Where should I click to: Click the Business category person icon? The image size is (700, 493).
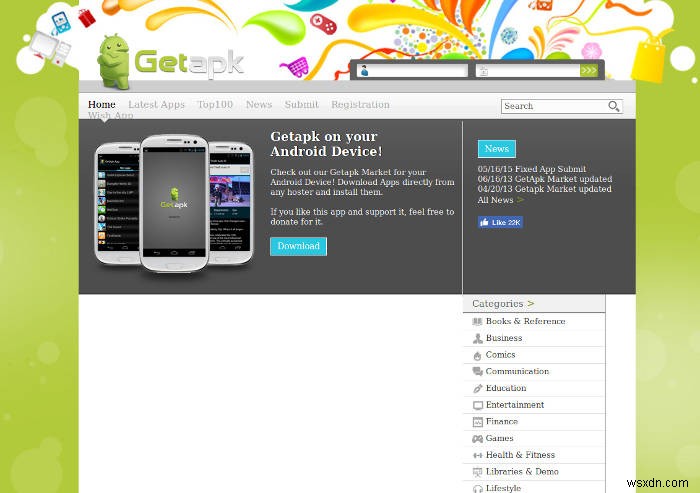477,338
